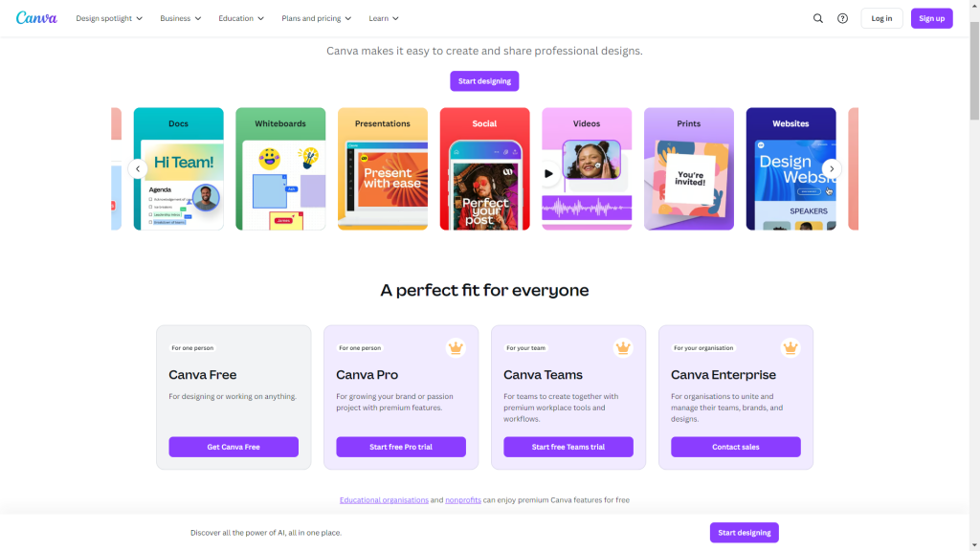This screenshot has width=980, height=551.
Task: Open search with the magnifier icon
Action: (818, 18)
